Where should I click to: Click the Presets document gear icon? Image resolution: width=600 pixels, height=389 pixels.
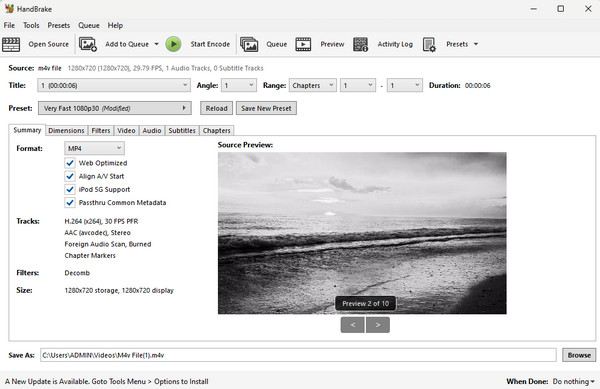[x=429, y=44]
